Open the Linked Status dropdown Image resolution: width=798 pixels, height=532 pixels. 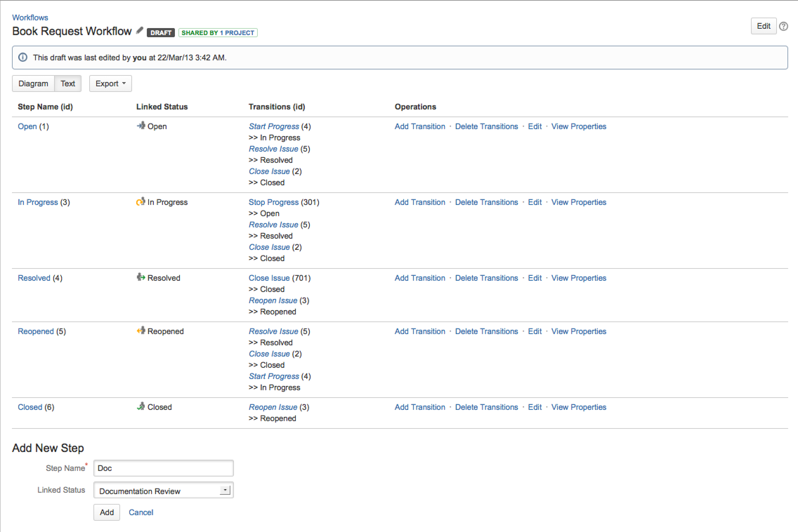coord(163,490)
